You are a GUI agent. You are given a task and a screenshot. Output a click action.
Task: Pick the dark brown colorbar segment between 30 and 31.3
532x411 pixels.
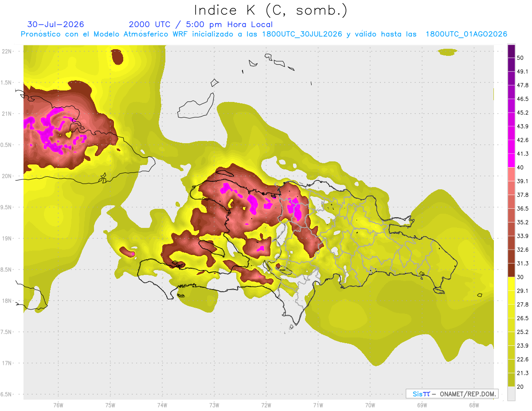click(x=511, y=270)
